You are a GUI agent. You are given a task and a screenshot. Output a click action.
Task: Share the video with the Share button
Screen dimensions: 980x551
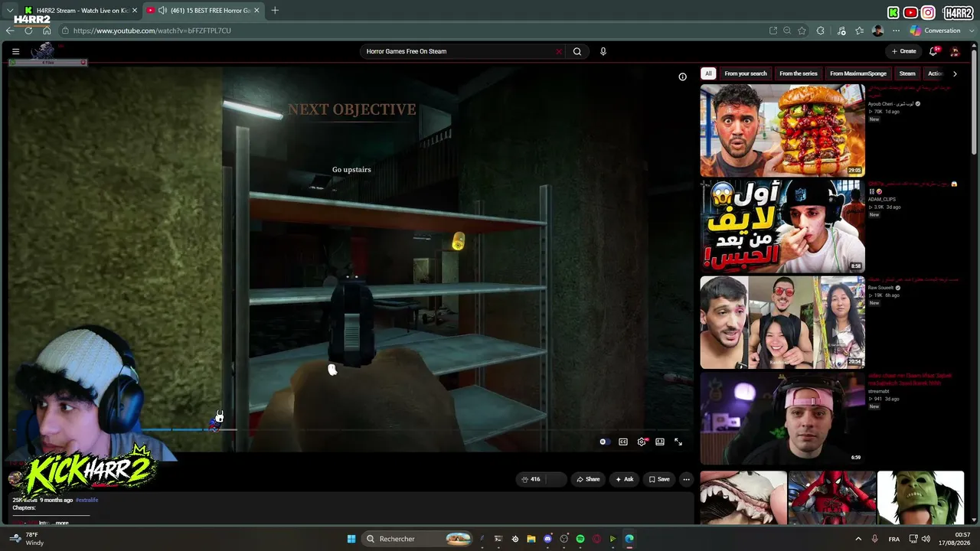(588, 479)
